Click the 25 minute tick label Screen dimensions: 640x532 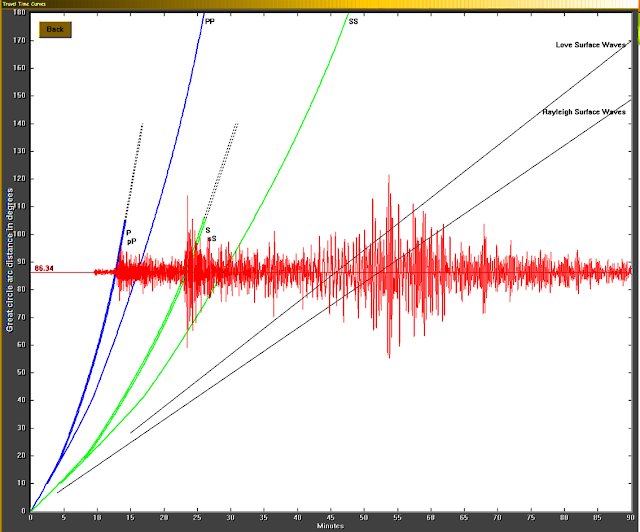coord(198,518)
